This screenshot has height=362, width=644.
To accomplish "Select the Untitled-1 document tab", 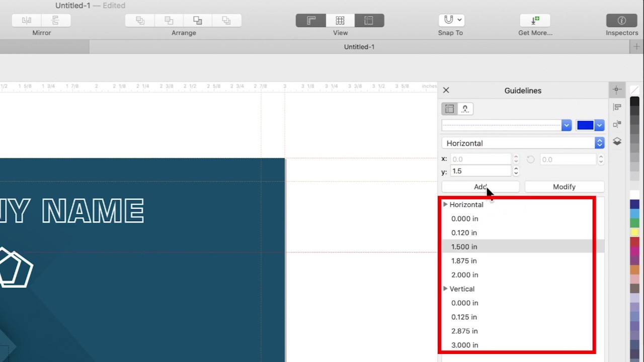I will pyautogui.click(x=359, y=47).
